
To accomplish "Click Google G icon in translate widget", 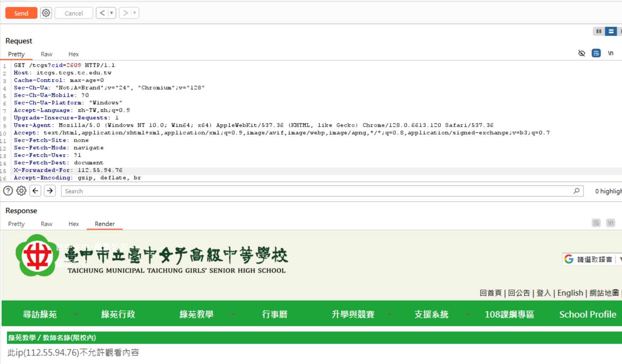I will tap(569, 259).
